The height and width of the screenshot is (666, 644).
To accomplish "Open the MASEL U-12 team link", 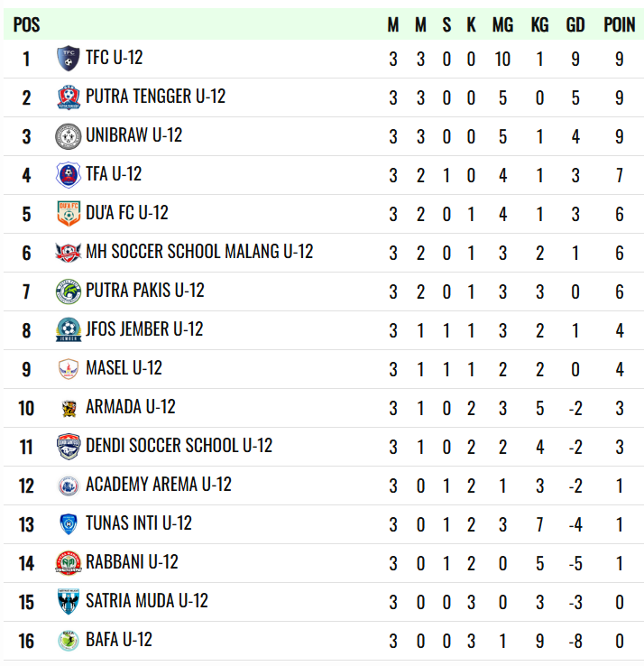I will click(x=124, y=368).
